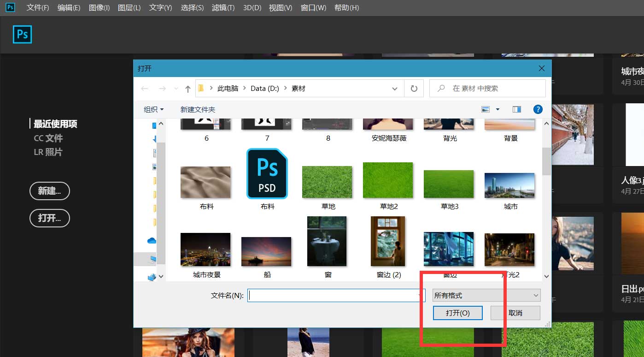The width and height of the screenshot is (644, 357).
Task: Click 新建文件夹 in the dialog toolbar
Action: point(198,109)
